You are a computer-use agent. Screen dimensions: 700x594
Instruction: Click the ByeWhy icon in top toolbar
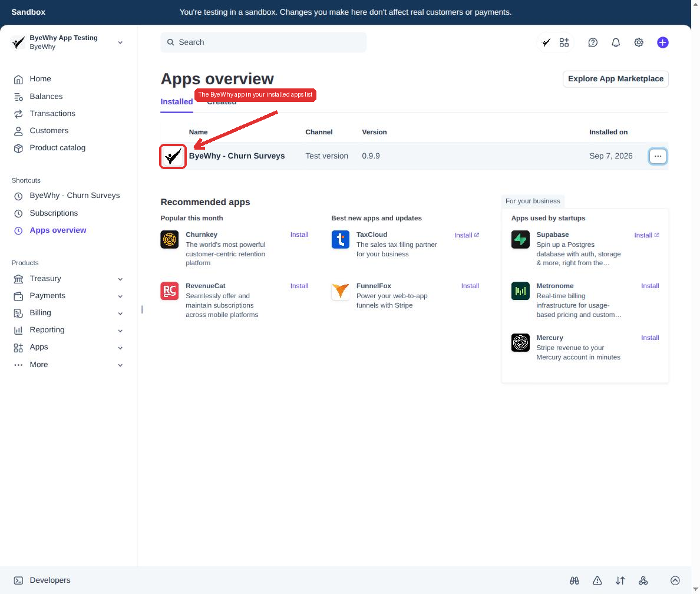click(546, 42)
